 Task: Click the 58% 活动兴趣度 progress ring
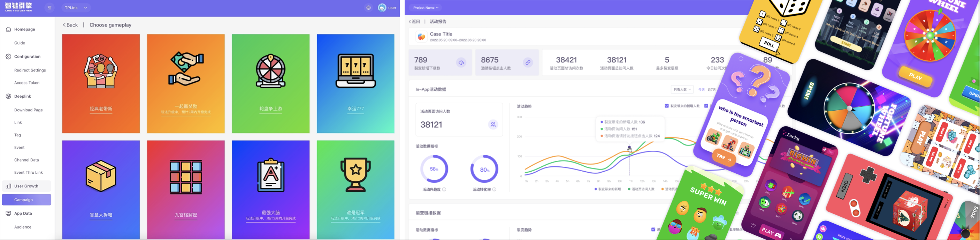click(x=434, y=169)
